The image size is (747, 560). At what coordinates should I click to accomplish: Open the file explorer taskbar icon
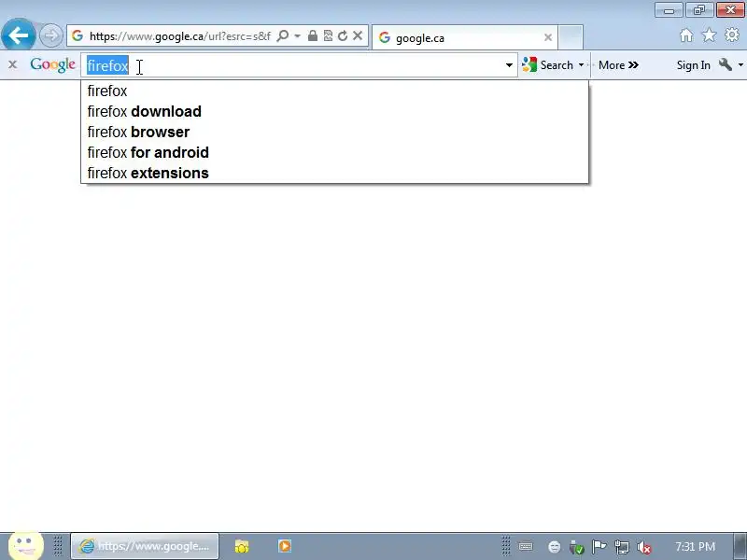[x=242, y=546]
